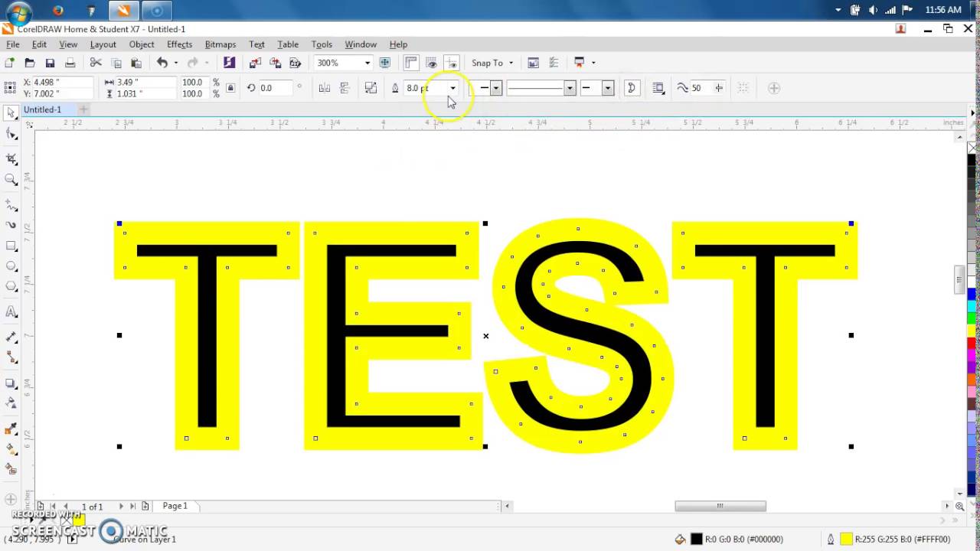Click the horizontal scrollbar thumb
This screenshot has width=980, height=551.
click(720, 506)
